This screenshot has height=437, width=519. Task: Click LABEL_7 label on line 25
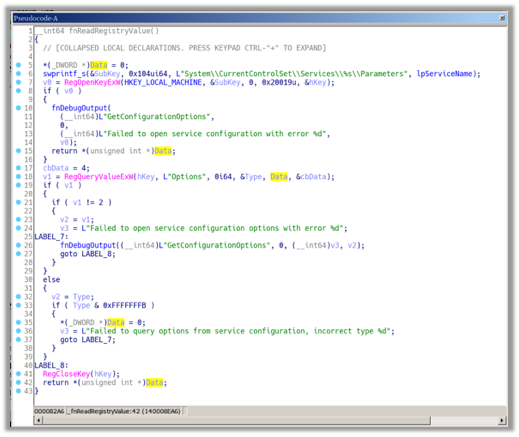(50, 237)
